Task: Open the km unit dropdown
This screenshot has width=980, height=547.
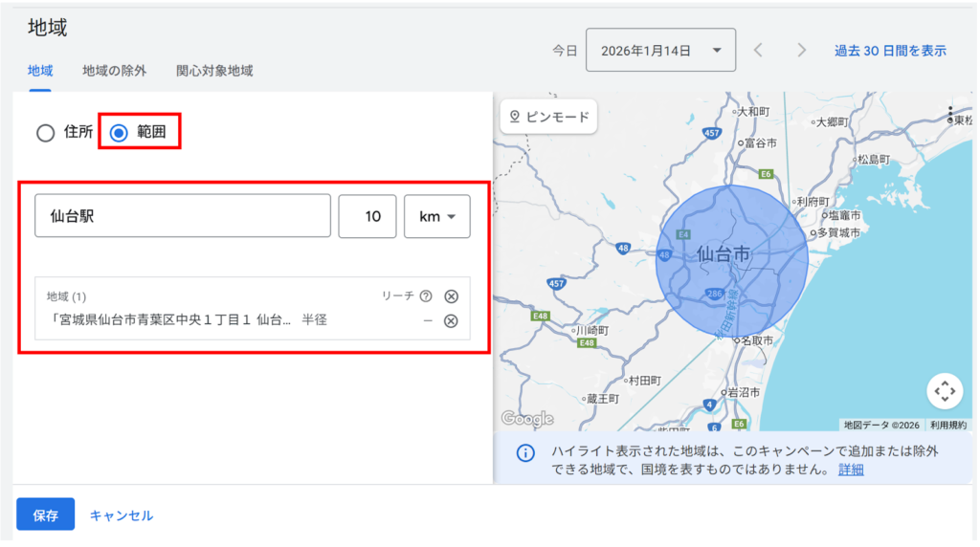Action: [x=437, y=216]
